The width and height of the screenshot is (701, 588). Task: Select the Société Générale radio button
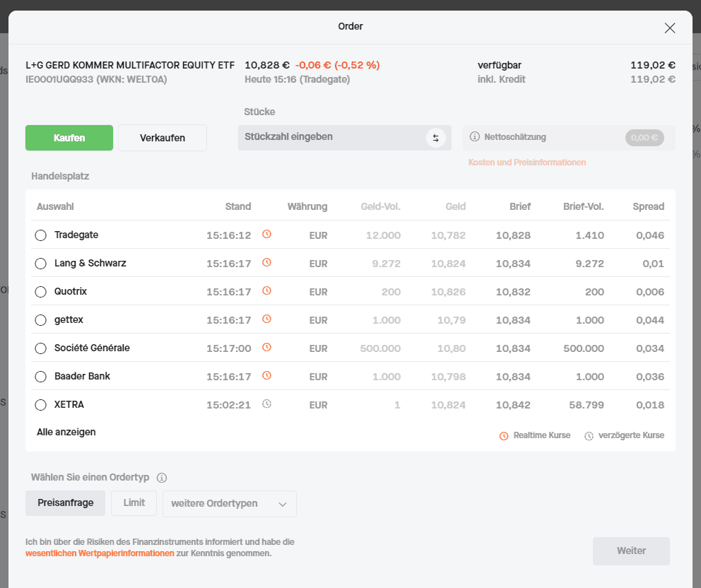coord(41,348)
